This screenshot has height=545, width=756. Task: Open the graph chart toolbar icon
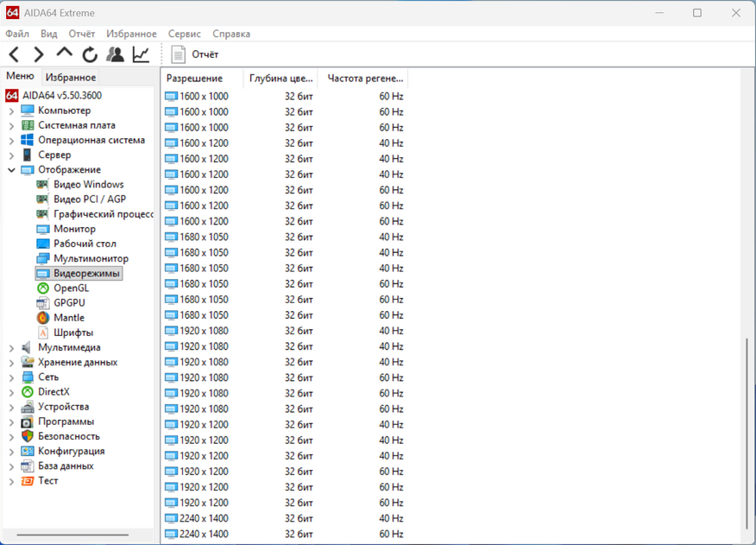[x=141, y=54]
